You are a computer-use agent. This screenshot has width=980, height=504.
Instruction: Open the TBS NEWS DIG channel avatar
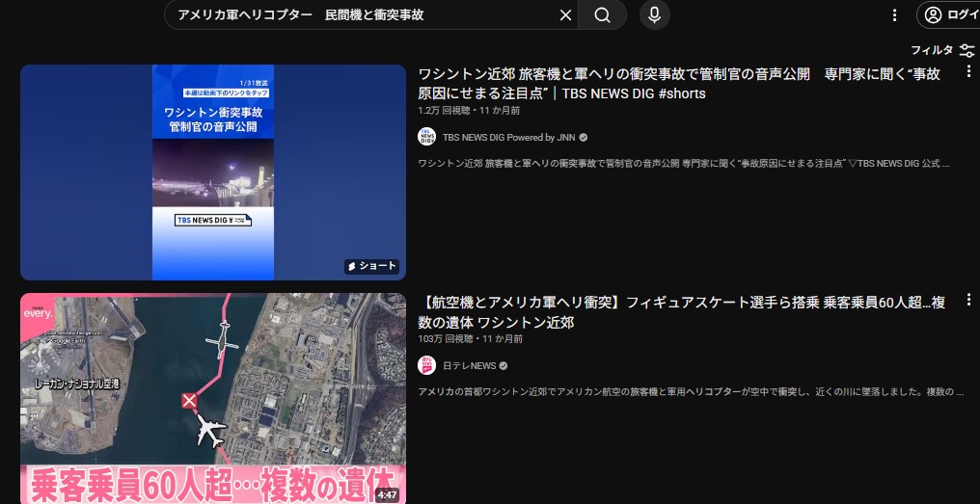pos(427,138)
